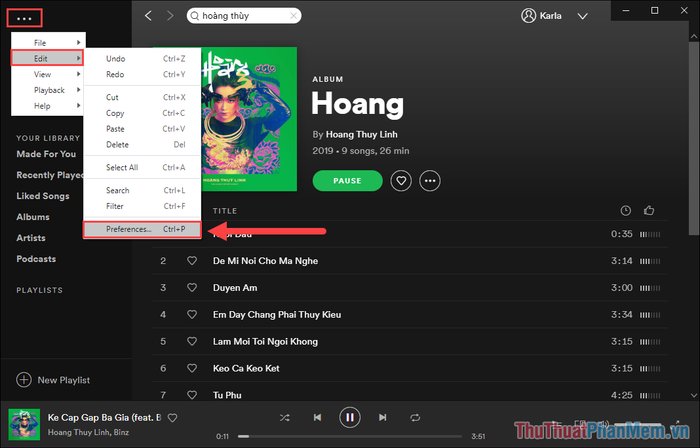
Task: Open the album more options circle button
Action: [x=430, y=181]
